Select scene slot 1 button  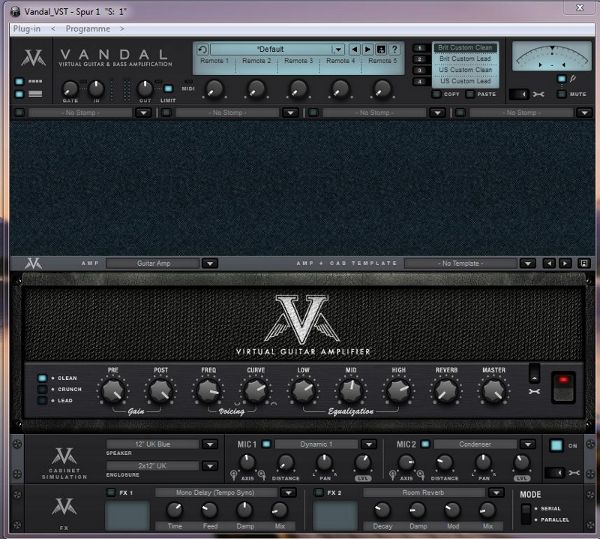[420, 48]
